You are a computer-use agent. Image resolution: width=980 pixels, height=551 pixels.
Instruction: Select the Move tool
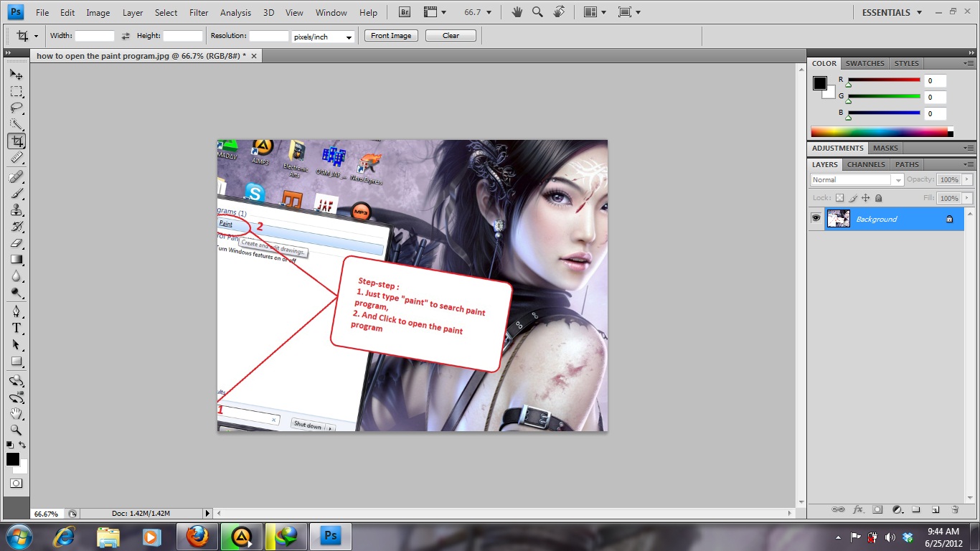[16, 74]
